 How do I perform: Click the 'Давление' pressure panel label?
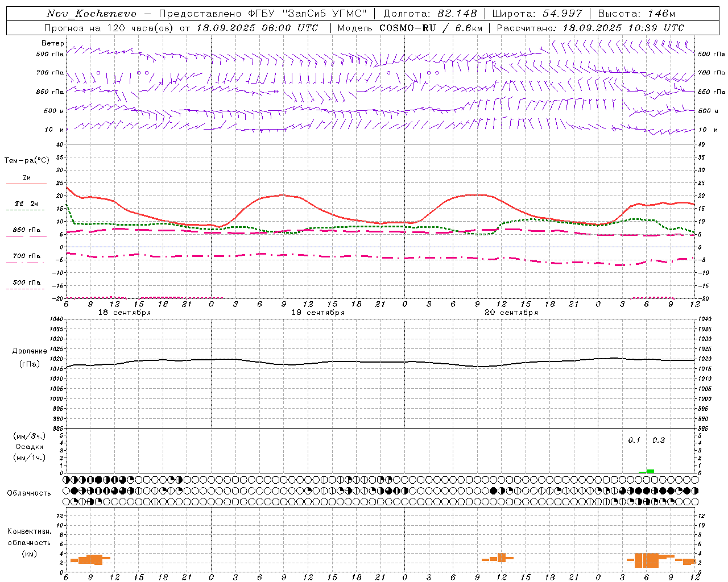pos(29,351)
